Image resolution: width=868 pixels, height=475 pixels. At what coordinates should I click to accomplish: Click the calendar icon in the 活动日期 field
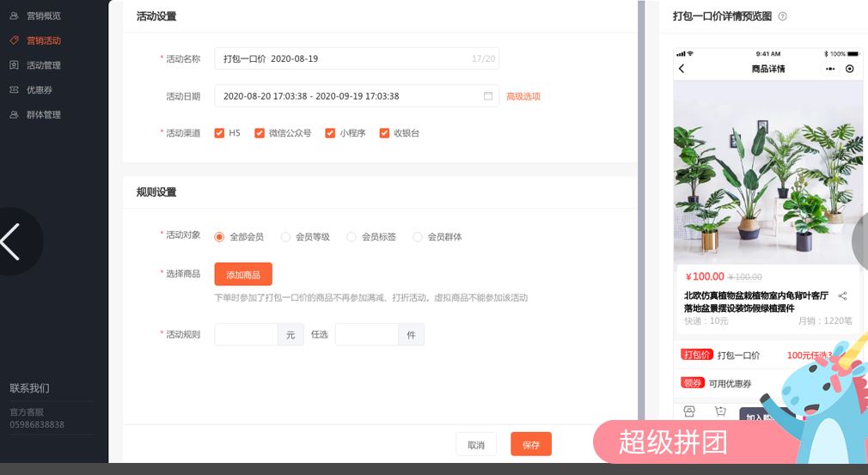coord(488,96)
